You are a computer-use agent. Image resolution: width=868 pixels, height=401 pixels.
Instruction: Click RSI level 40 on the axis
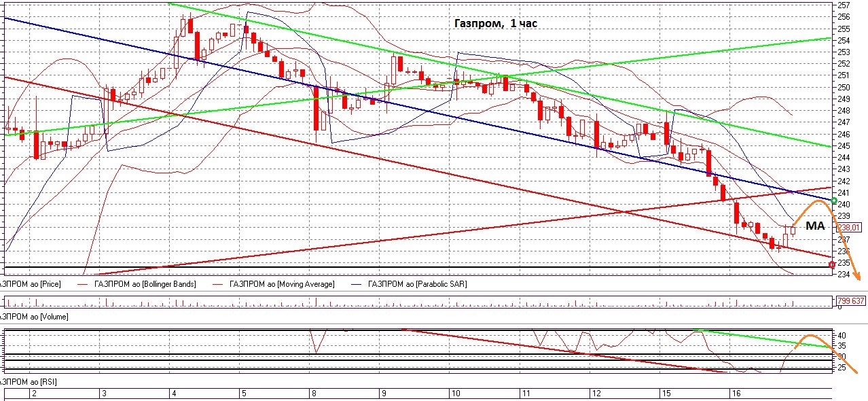click(842, 335)
